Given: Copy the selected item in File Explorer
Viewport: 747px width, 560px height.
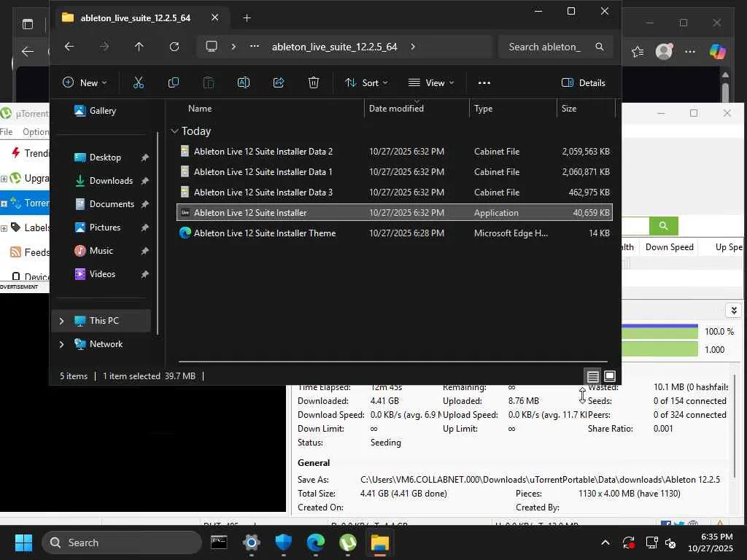Looking at the screenshot, I should [x=174, y=83].
